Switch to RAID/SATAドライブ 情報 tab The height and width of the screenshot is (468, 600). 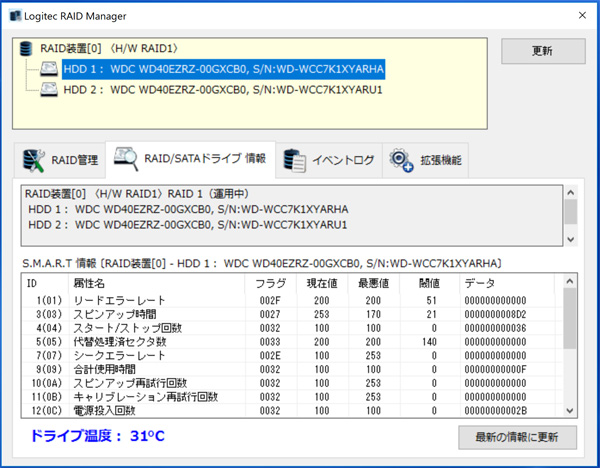point(190,159)
